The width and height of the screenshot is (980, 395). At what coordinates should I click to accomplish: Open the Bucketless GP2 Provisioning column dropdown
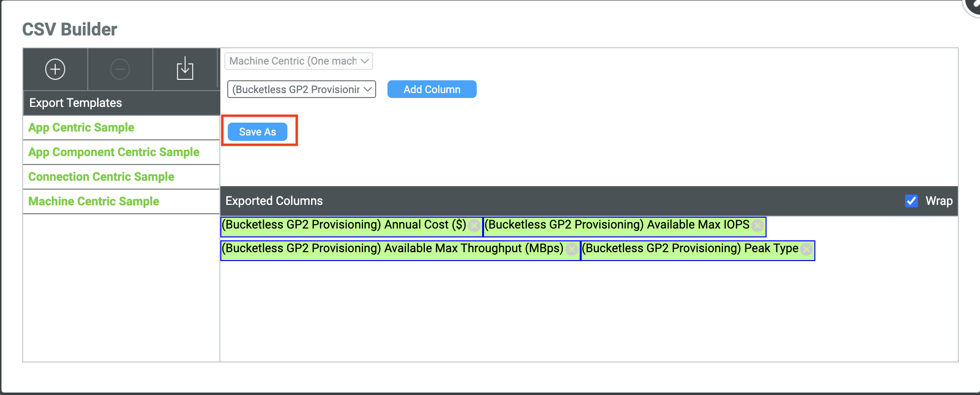tap(301, 90)
